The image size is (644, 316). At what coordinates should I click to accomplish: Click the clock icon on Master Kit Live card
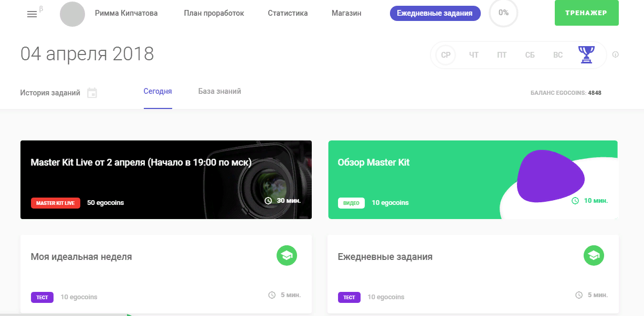click(x=268, y=201)
